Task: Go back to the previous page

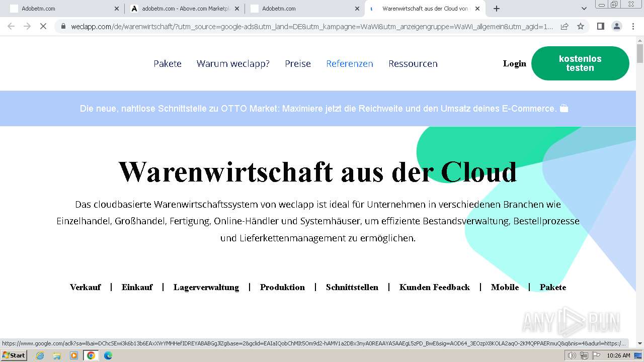Action: coord(11,26)
